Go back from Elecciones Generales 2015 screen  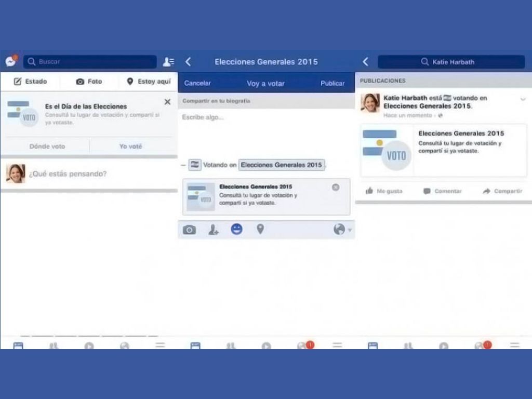(188, 61)
